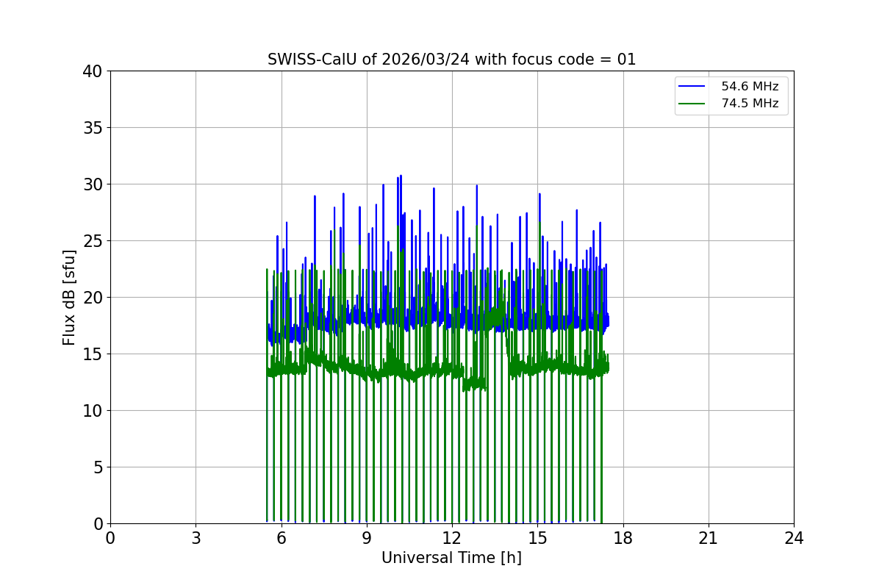882x588 pixels.
Task: Click y-axis tick label 10
Action: pos(93,411)
